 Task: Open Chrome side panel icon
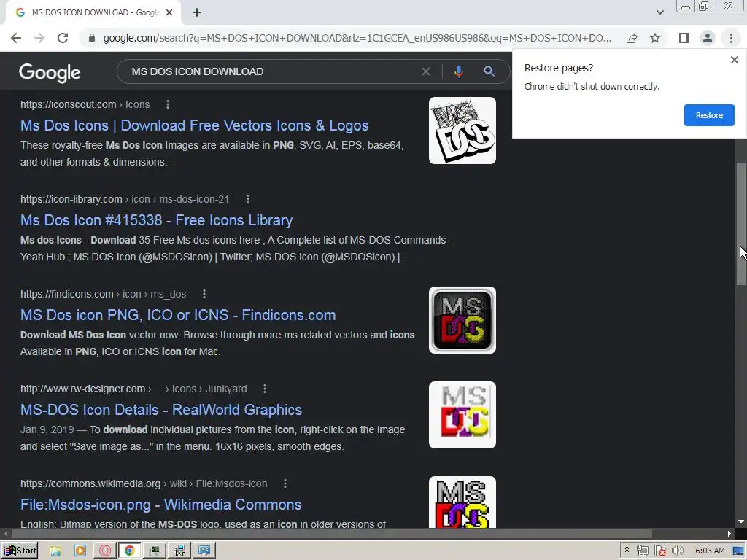[x=684, y=38]
